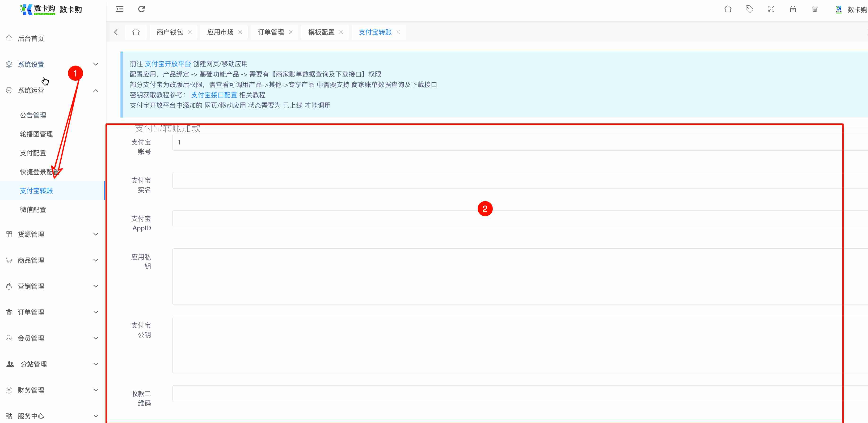868x423 pixels.
Task: Click the trash clear-cache icon
Action: [814, 9]
